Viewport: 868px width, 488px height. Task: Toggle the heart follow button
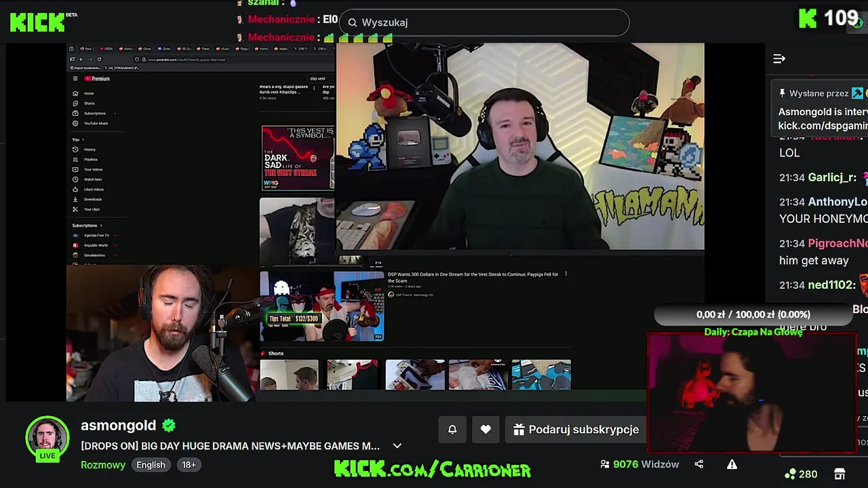[486, 429]
